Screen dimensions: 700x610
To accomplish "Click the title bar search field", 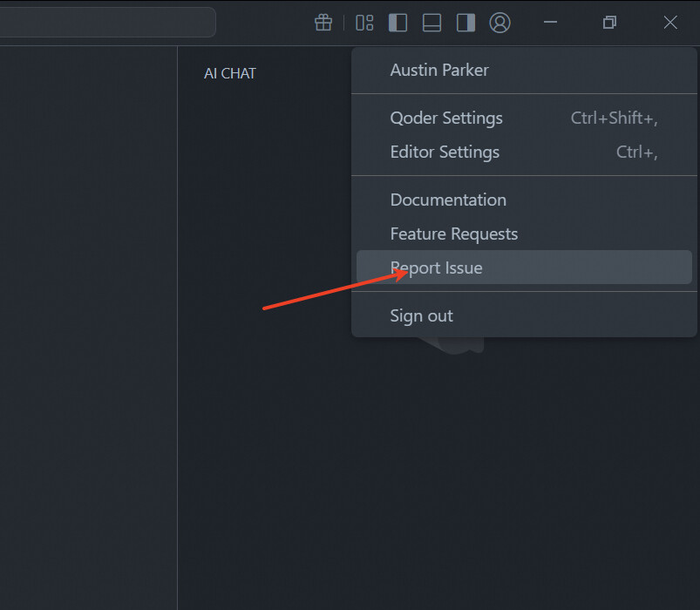I will pyautogui.click(x=105, y=23).
